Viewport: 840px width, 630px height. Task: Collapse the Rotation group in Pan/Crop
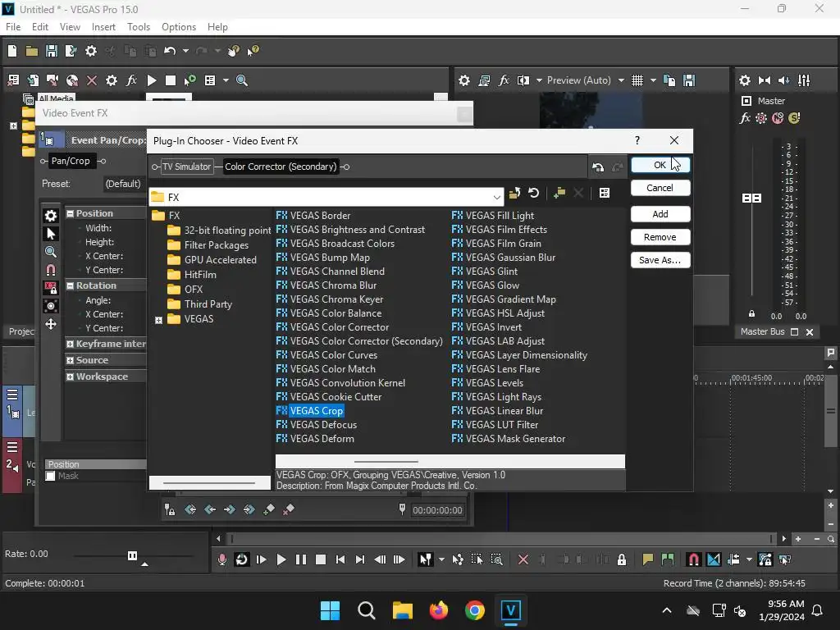[70, 285]
